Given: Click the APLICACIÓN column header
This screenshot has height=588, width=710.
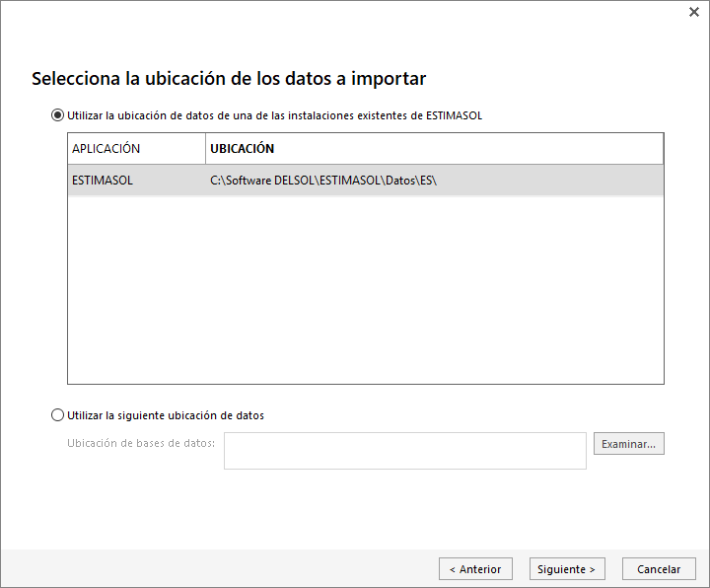Looking at the screenshot, I should click(x=137, y=149).
